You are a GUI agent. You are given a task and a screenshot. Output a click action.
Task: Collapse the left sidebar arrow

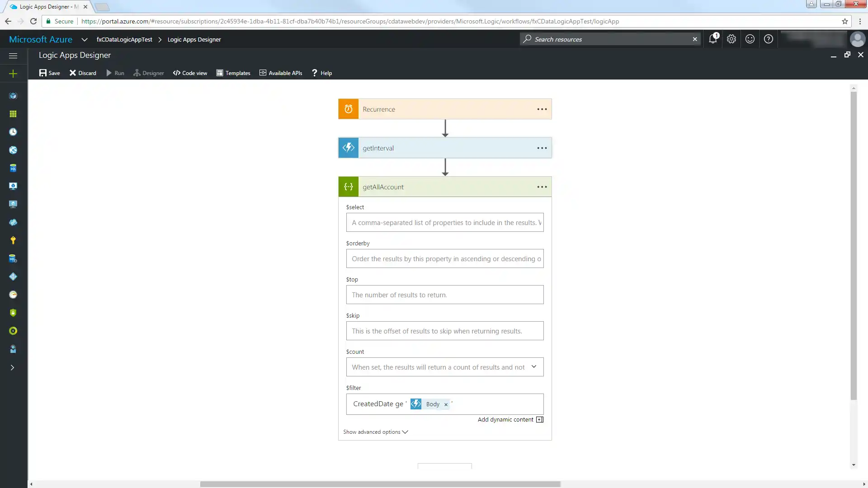[13, 368]
